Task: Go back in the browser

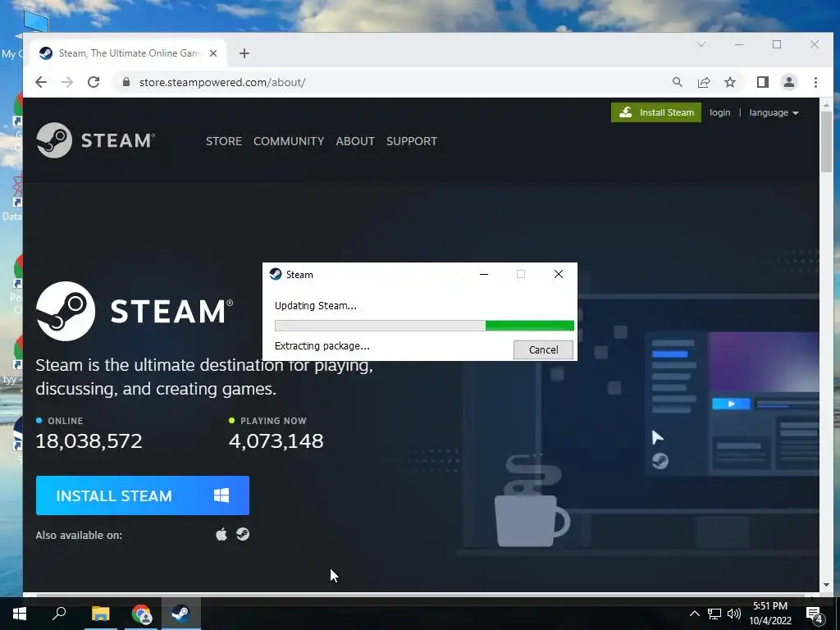Action: click(x=41, y=82)
